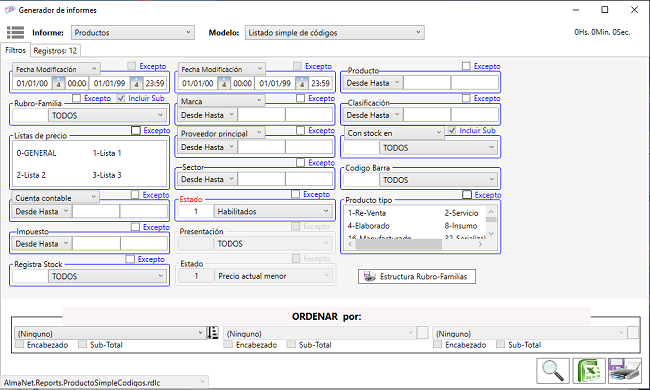Open first date picker in middle Fecha Modificación
The height and width of the screenshot is (390, 650).
tap(224, 83)
